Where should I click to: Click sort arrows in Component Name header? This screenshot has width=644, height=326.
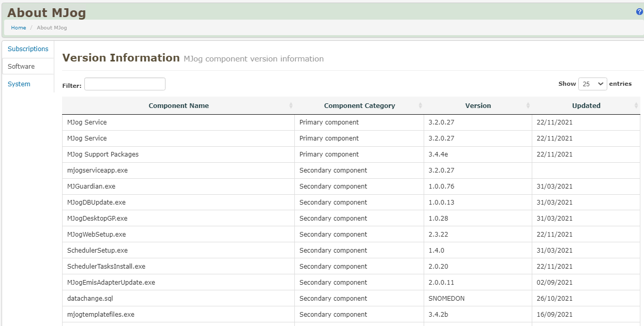[x=291, y=106]
